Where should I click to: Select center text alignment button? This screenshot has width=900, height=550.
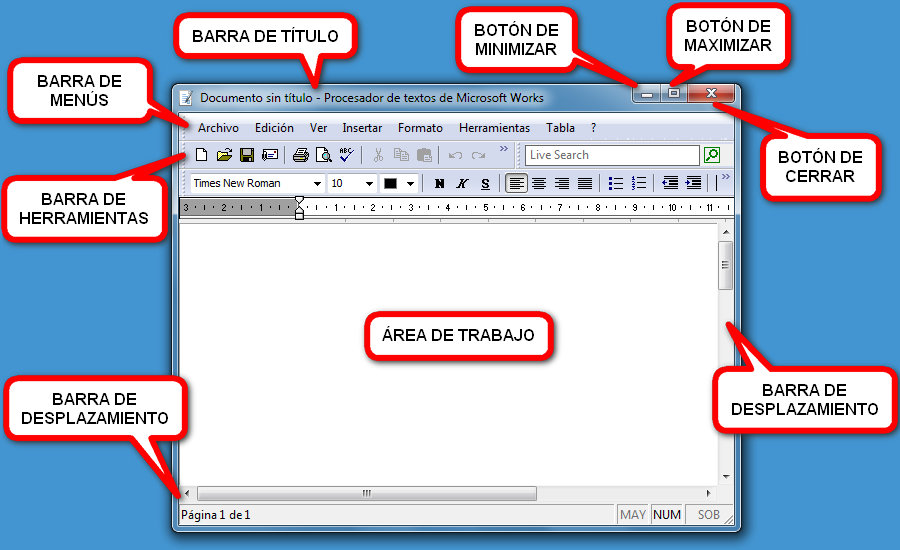coord(539,183)
